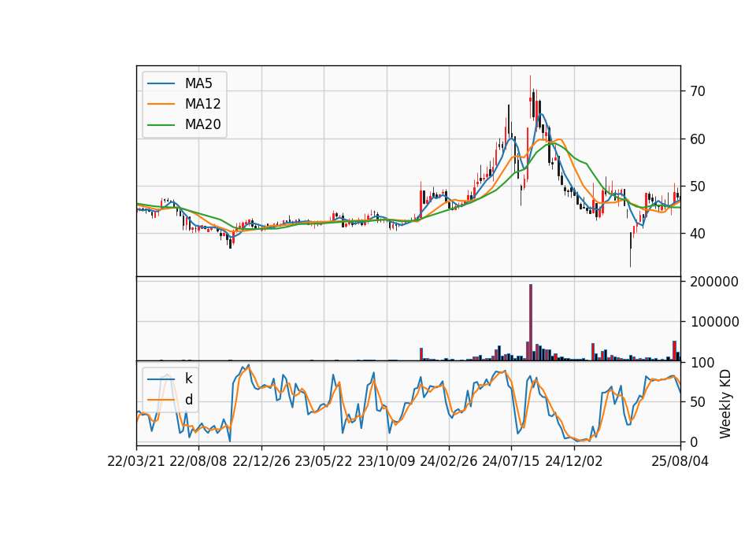Click the 22/03/21 date tick label
Viewport: 756px width, 543px height.
pyautogui.click(x=136, y=461)
